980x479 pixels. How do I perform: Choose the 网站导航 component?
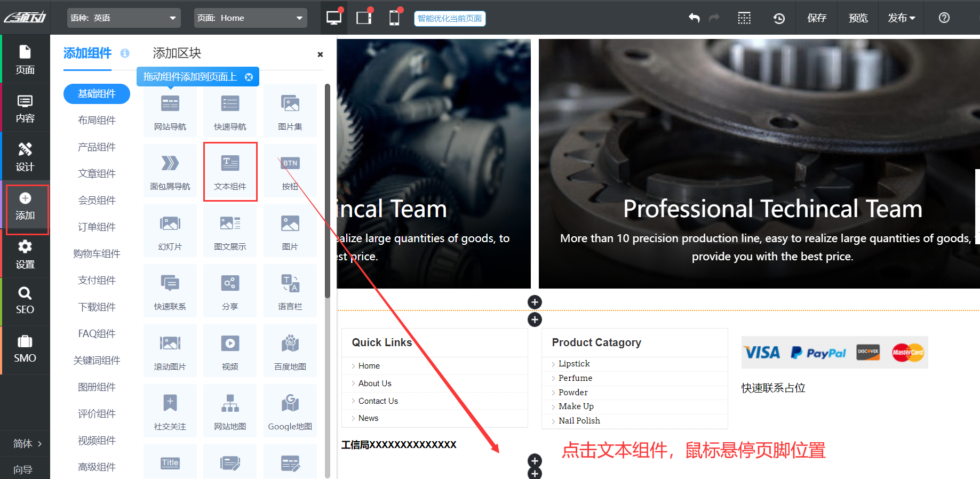click(x=170, y=111)
